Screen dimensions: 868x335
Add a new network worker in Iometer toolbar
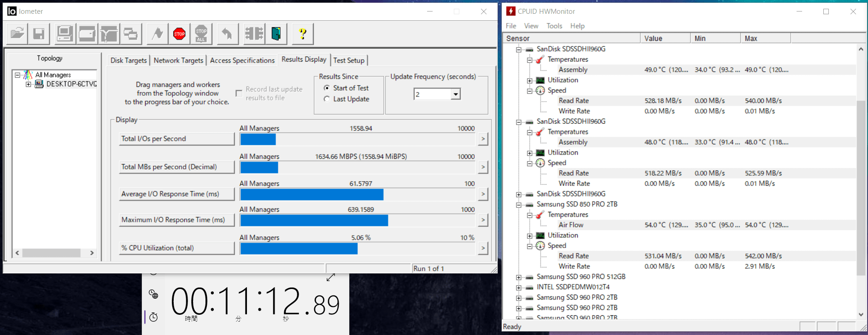tap(109, 34)
